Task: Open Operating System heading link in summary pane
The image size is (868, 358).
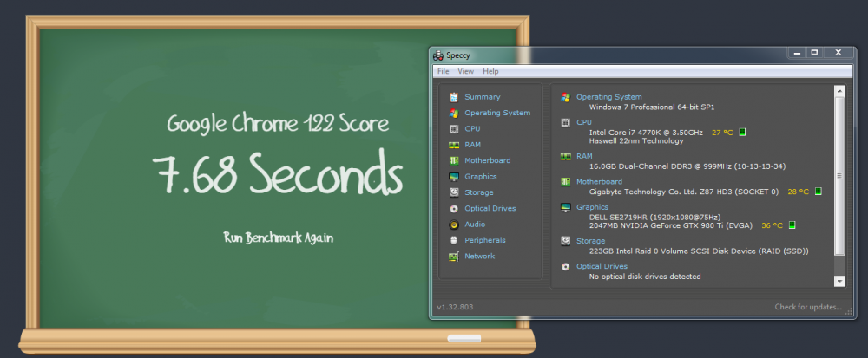Action: tap(609, 97)
